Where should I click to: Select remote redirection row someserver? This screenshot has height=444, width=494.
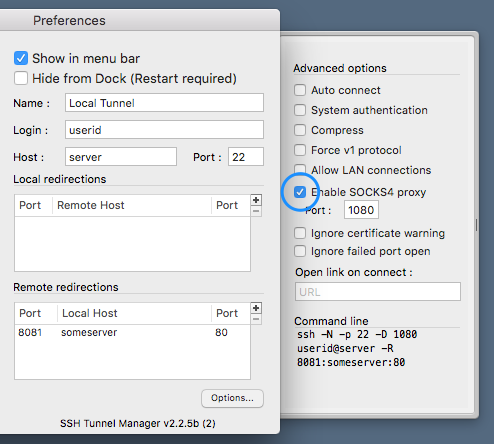pyautogui.click(x=132, y=332)
